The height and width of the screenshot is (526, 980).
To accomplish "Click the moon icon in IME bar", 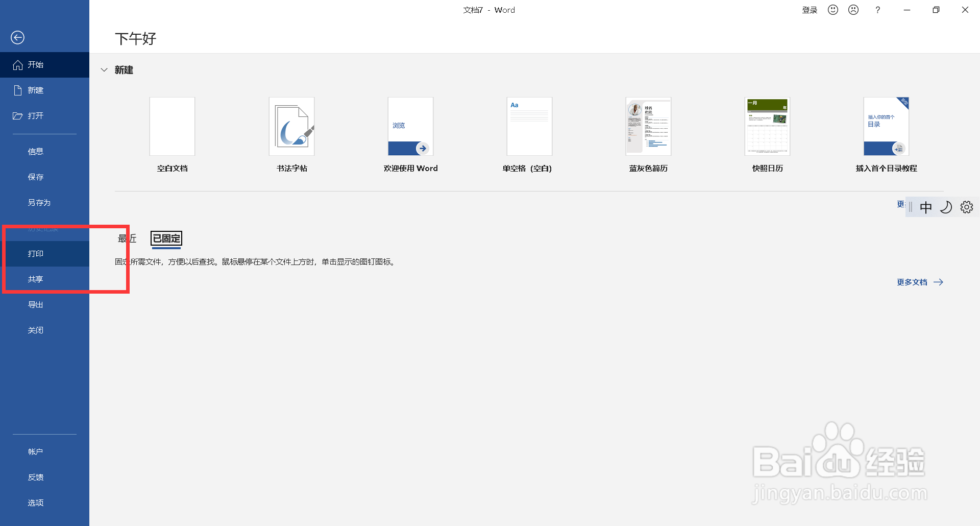I will pyautogui.click(x=946, y=207).
